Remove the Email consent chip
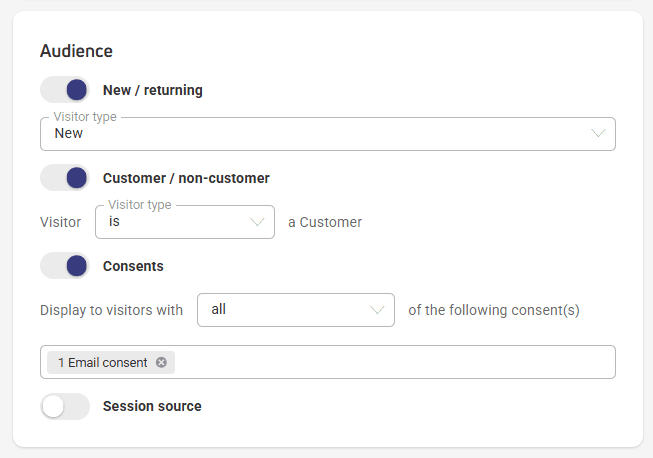 pyautogui.click(x=161, y=362)
